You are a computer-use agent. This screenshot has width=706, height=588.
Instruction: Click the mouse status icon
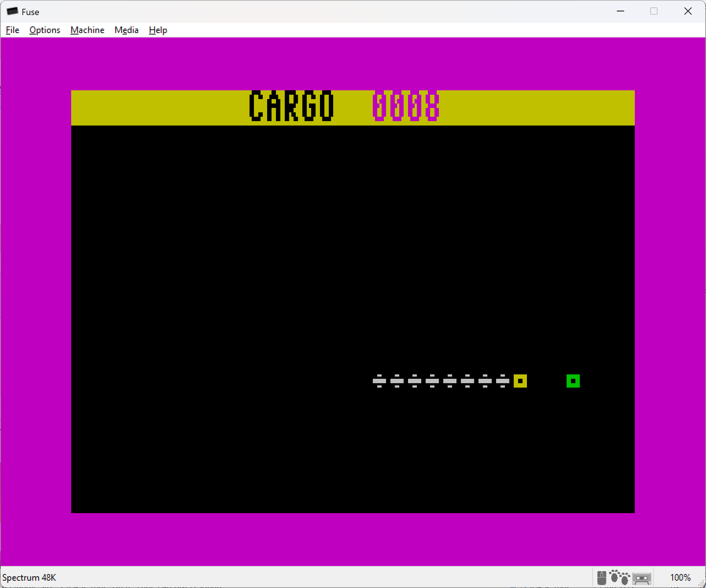click(x=601, y=578)
